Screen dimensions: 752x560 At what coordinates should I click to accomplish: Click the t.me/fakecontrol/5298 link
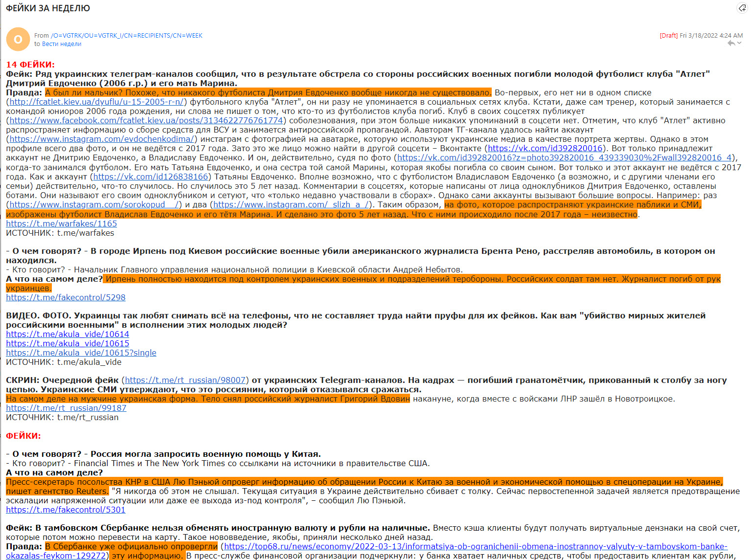(66, 297)
